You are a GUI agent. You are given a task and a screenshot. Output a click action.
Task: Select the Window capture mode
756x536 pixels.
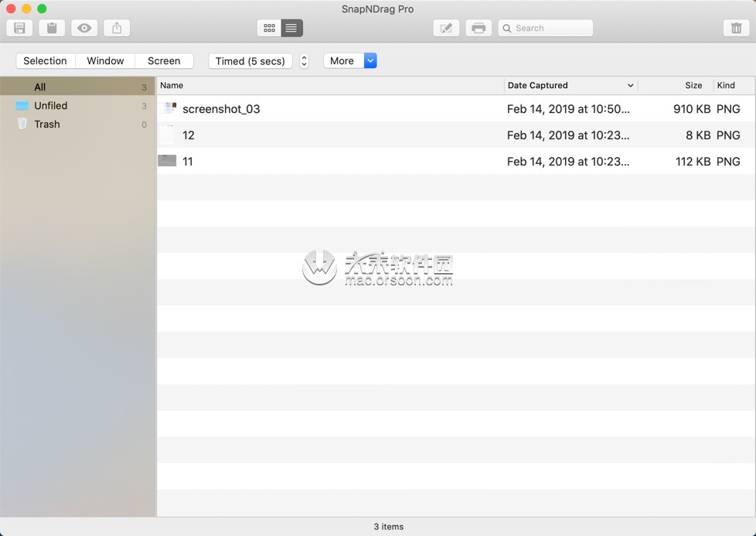coord(105,60)
